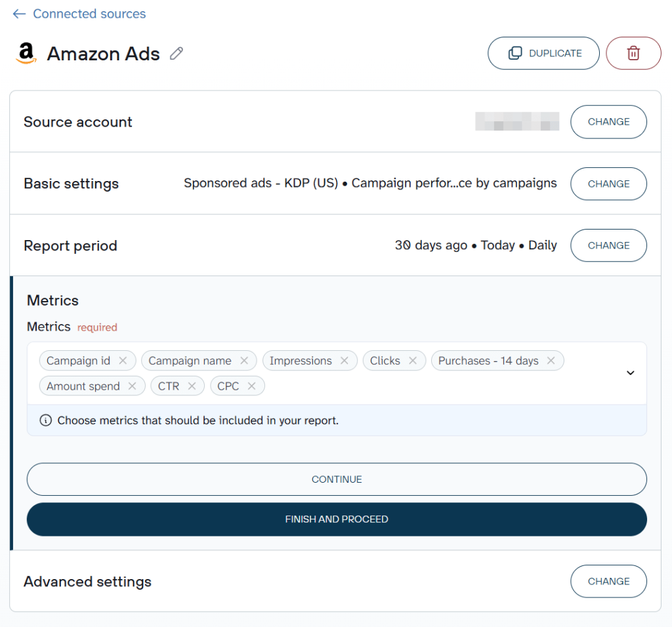672x627 pixels.
Task: Remove the Campaign id metric
Action: coord(123,361)
